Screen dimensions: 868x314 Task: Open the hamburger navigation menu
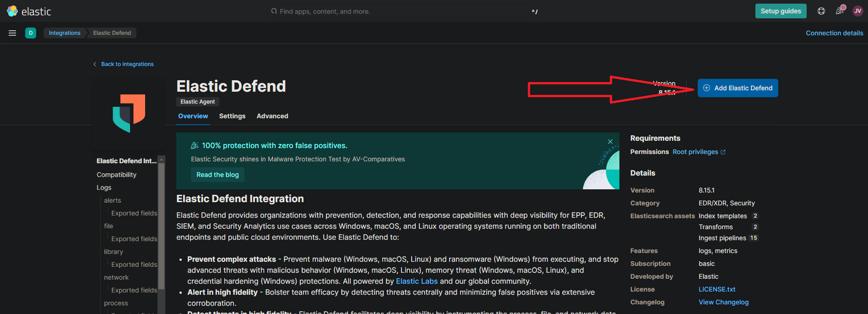tap(12, 33)
